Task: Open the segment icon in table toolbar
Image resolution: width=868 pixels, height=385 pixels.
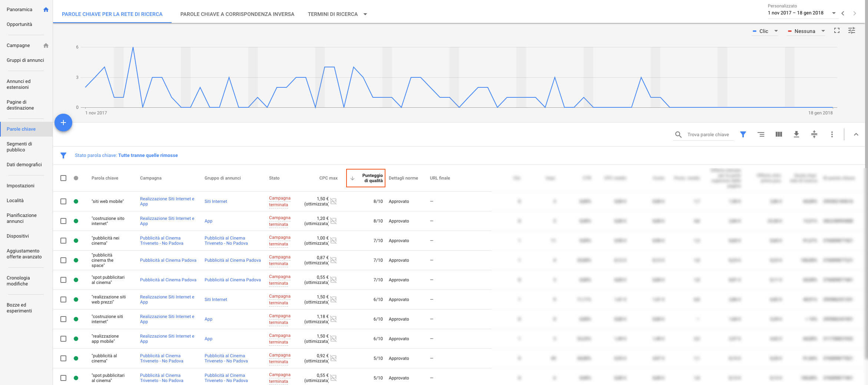Action: tap(761, 134)
